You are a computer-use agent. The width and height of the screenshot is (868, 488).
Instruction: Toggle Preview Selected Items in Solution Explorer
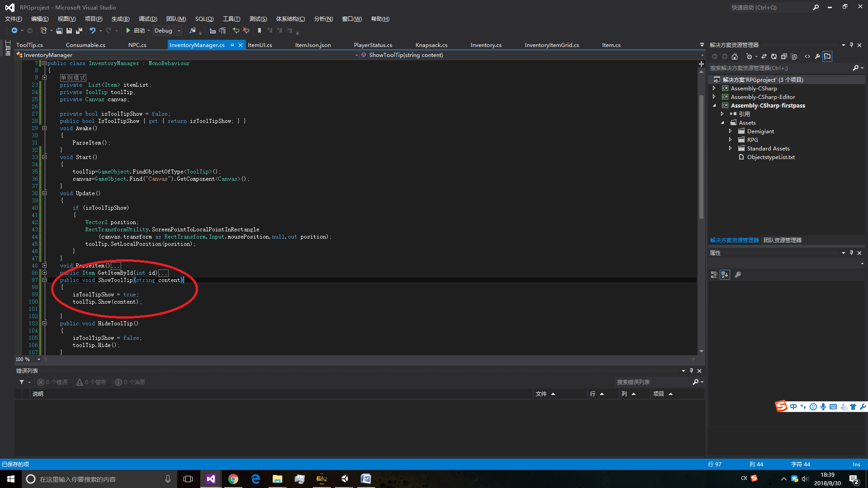[x=827, y=56]
